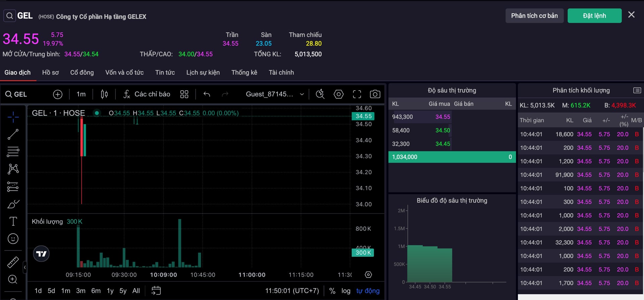Open the Các chỉ báo indicators menu

pos(147,94)
